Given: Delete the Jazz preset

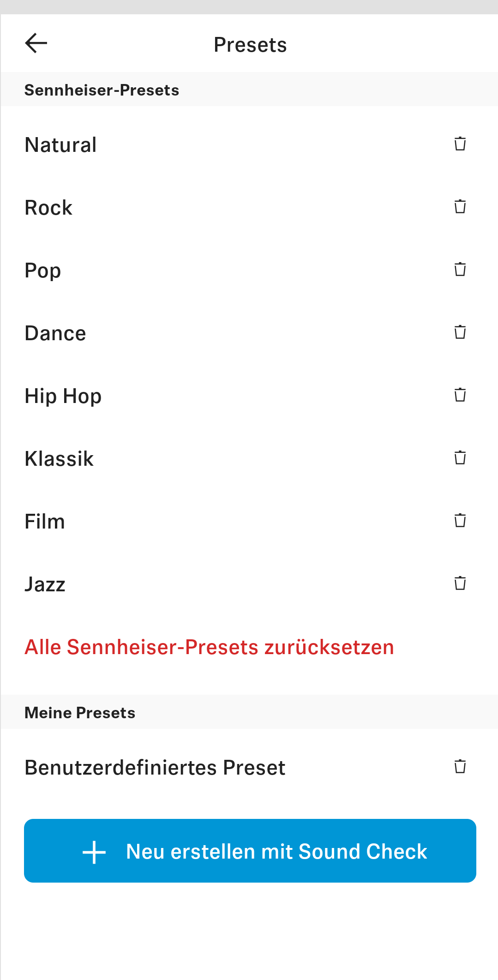Looking at the screenshot, I should pos(460,583).
